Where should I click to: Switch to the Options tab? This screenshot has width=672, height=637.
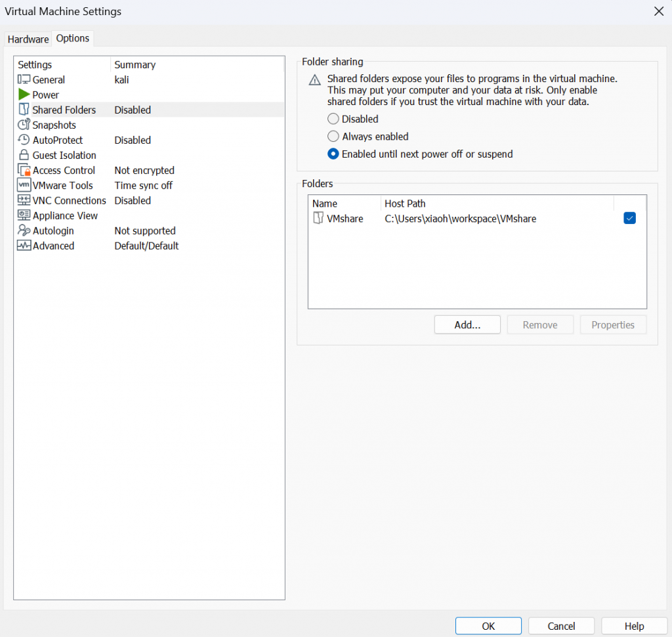click(x=73, y=38)
